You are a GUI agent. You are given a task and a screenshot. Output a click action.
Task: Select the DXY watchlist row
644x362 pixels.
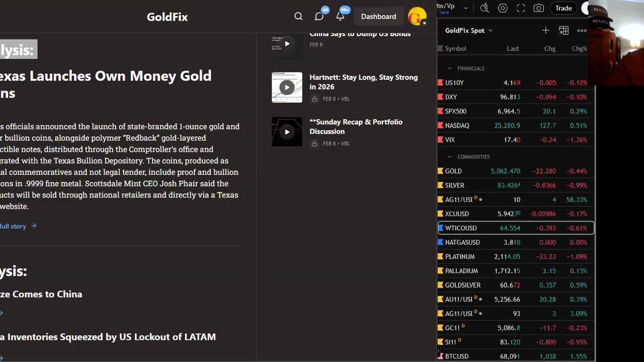tap(516, 97)
